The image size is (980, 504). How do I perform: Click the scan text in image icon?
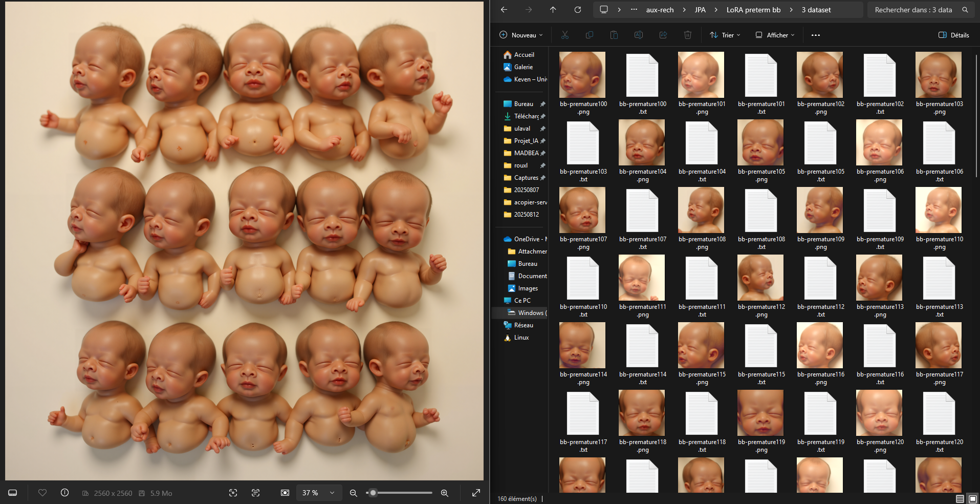pos(255,493)
